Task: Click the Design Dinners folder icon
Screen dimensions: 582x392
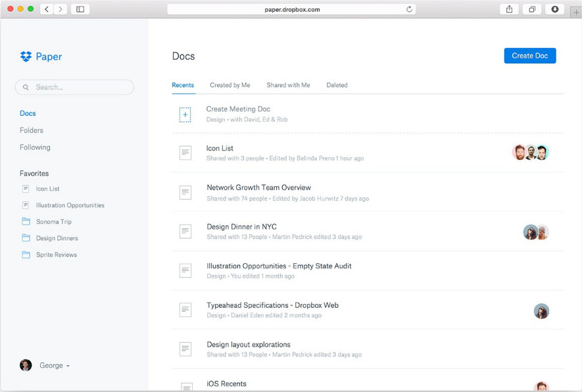Action: (26, 238)
